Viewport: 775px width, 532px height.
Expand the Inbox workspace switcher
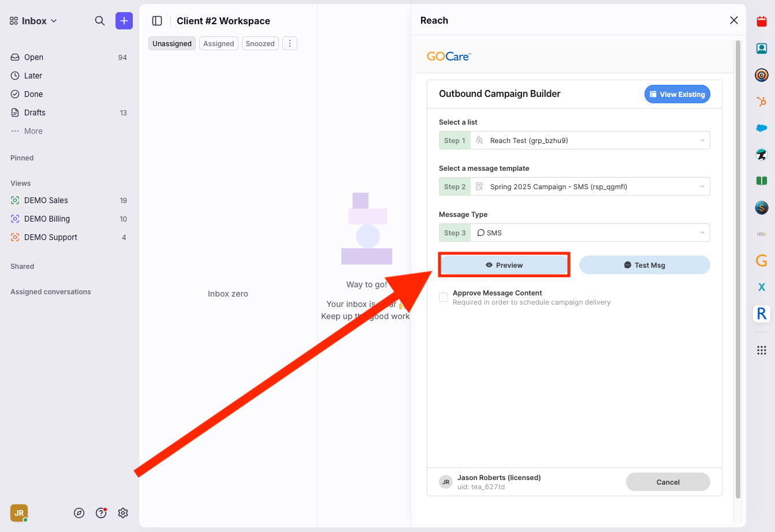(x=33, y=21)
